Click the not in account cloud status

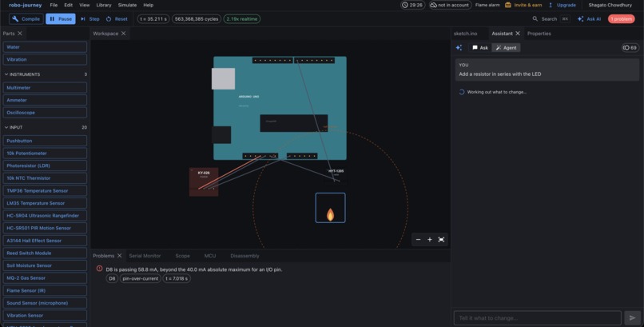point(450,5)
